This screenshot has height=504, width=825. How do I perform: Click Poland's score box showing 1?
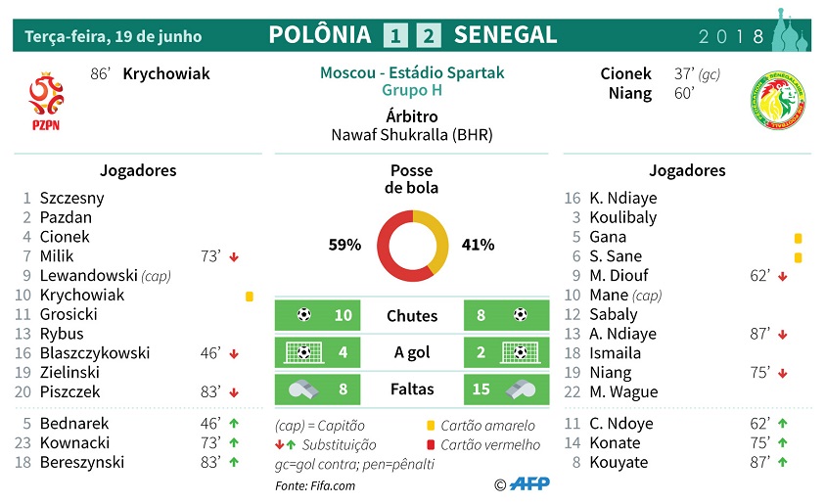(x=395, y=36)
